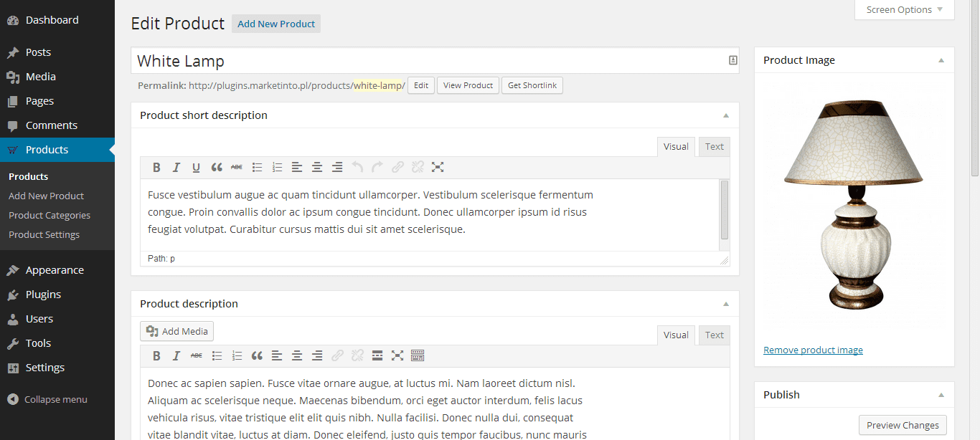Click the White Lamp title field
980x440 pixels.
point(435,61)
